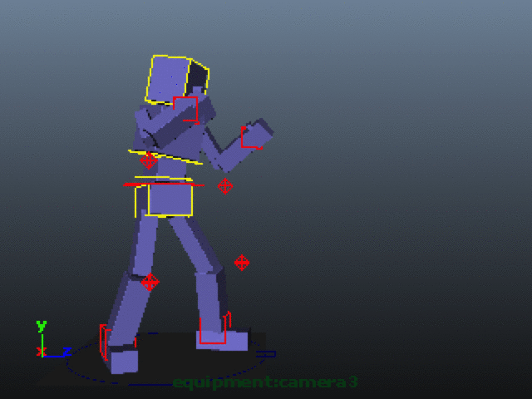Select the dotted circular root control on floor

tap(165, 360)
